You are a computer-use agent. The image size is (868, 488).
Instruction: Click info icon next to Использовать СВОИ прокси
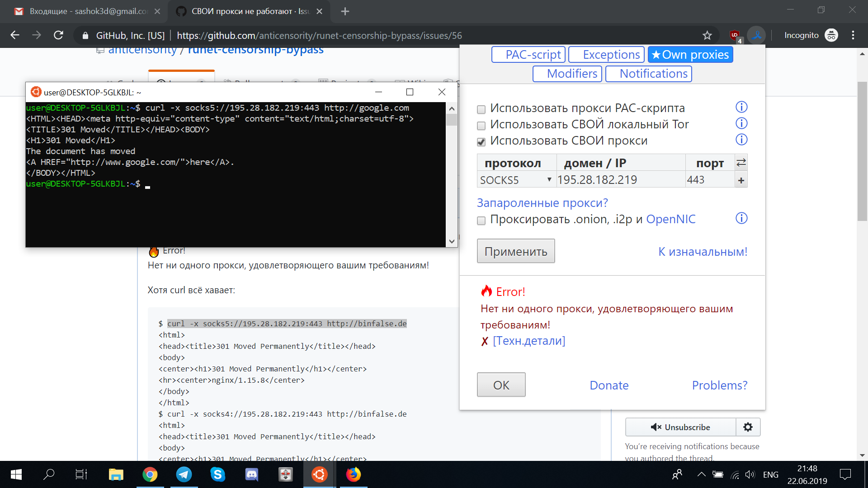click(741, 140)
